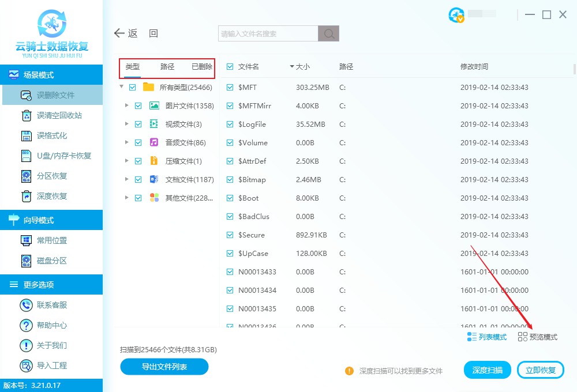Click the 路径 column header
The width and height of the screenshot is (577, 392).
[x=346, y=66]
